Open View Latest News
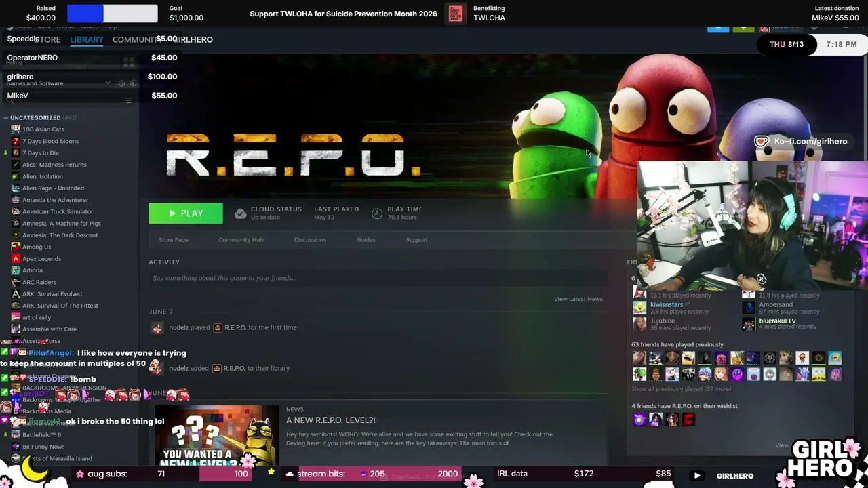The height and width of the screenshot is (488, 868). [578, 299]
